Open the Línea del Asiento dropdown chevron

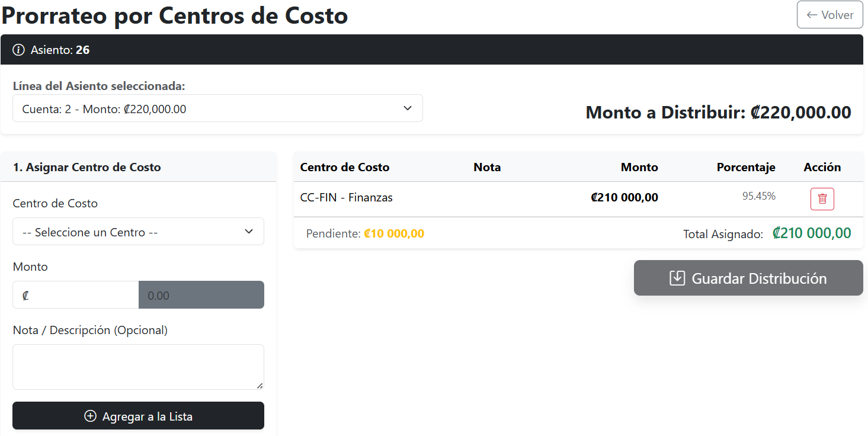coord(407,108)
